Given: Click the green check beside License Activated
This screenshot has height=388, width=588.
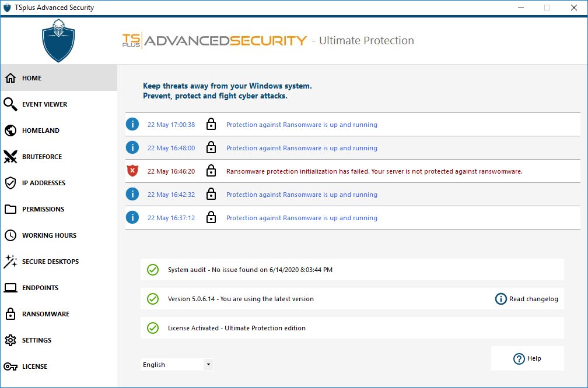Looking at the screenshot, I should [153, 328].
